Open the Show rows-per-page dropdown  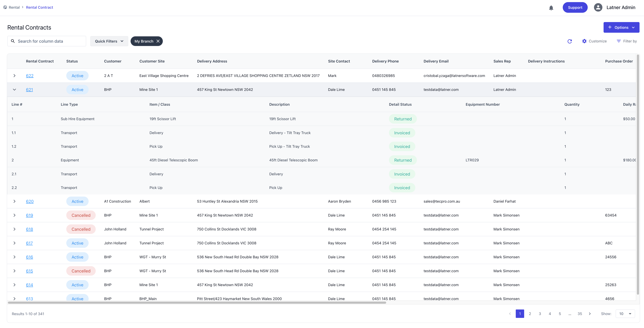pos(625,314)
